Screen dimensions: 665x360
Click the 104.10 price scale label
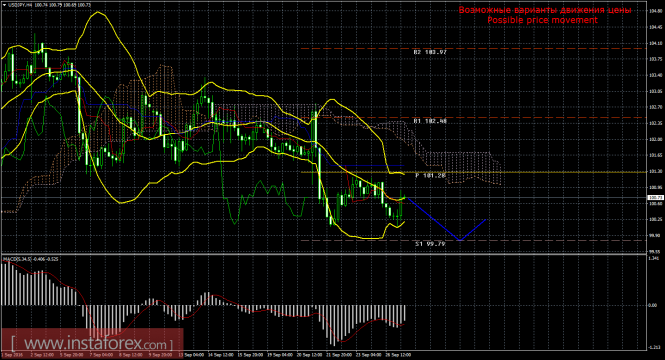[656, 43]
